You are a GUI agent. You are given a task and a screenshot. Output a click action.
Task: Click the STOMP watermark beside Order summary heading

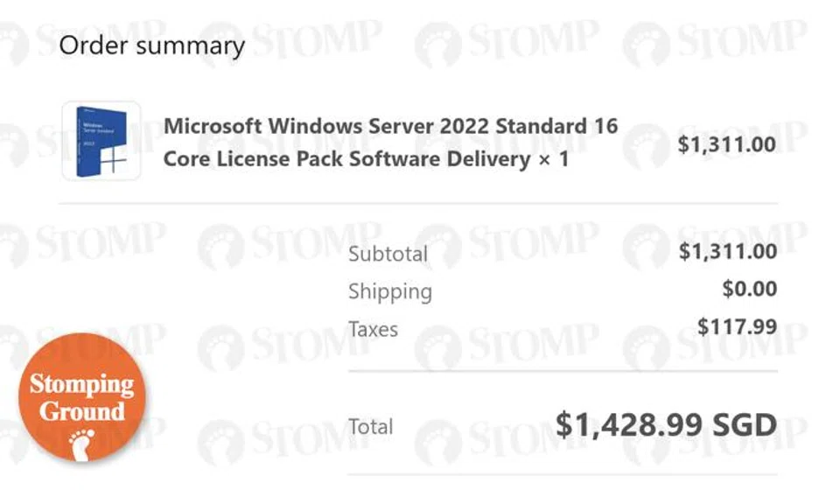[x=320, y=41]
